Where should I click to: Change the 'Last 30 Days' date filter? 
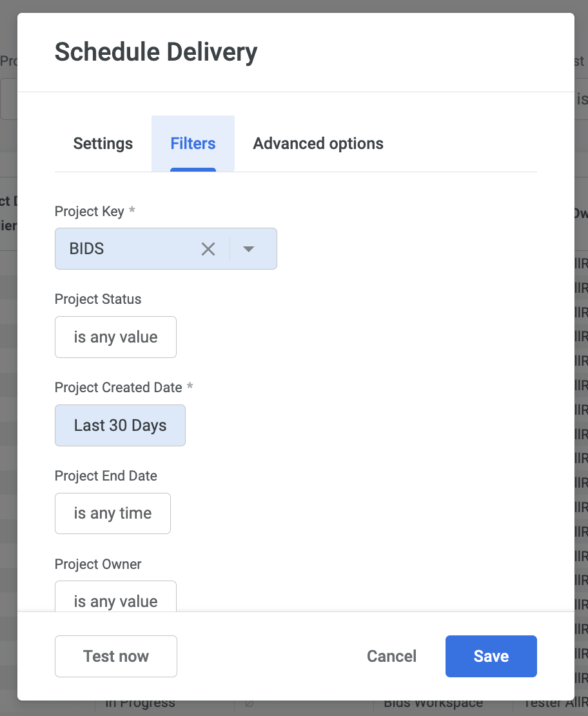coord(120,425)
